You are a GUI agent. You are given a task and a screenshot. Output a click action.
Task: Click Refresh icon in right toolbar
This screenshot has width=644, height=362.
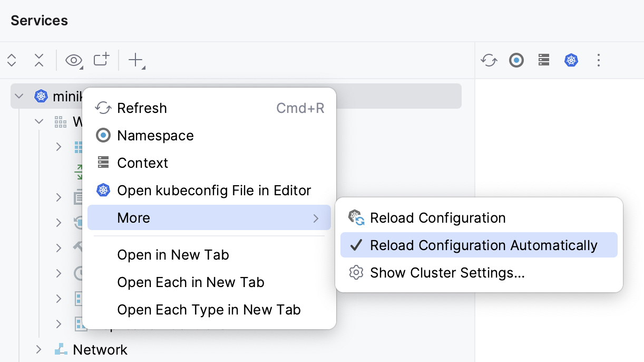489,60
